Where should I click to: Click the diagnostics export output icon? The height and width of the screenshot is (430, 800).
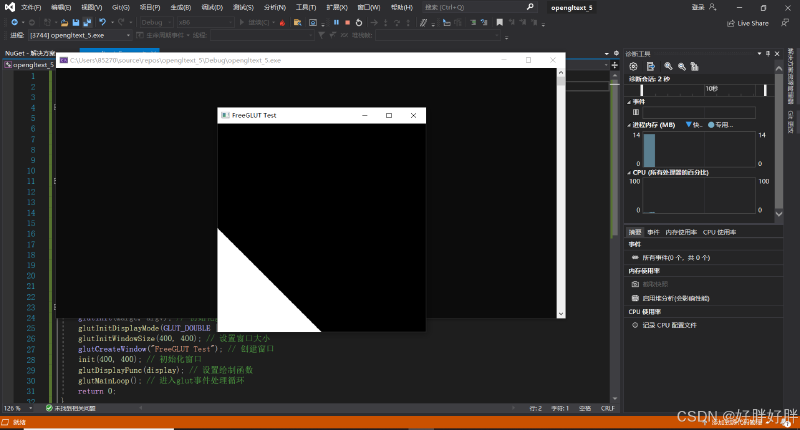click(x=650, y=66)
